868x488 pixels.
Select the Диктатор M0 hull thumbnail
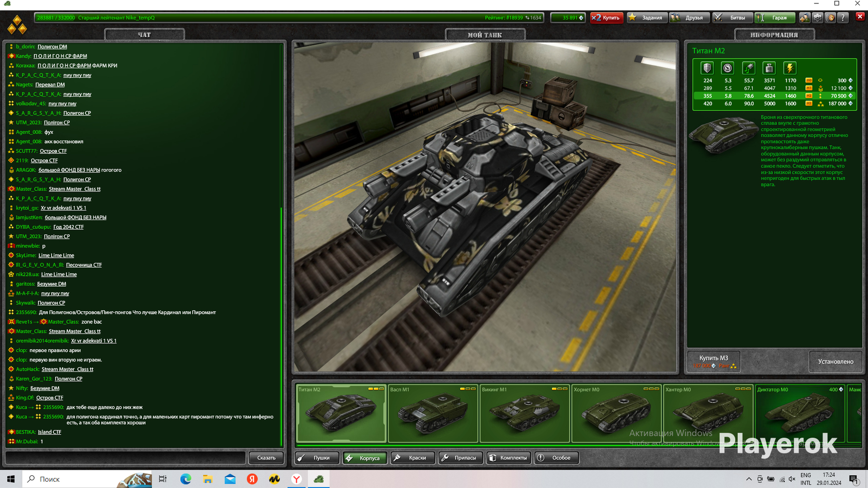point(800,413)
